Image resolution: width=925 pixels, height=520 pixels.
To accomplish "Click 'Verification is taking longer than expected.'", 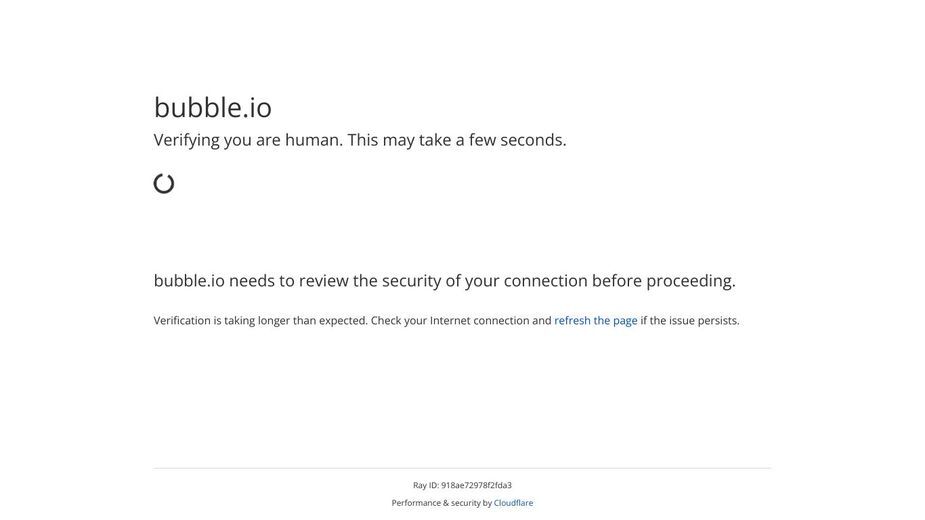I will [x=261, y=320].
